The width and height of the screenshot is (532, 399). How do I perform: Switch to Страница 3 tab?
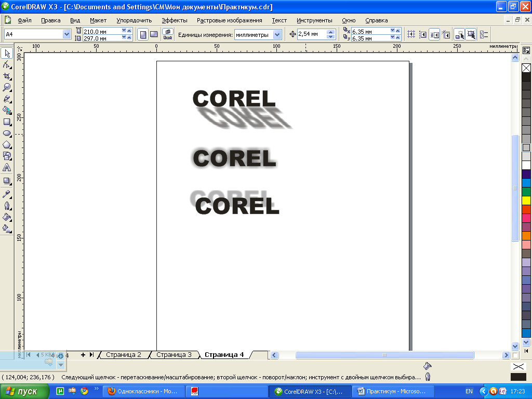[174, 355]
